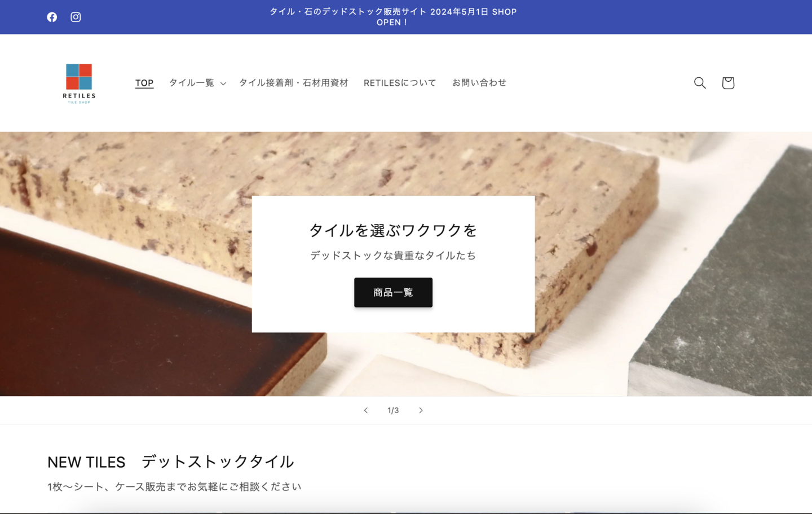Click the NEW TILES デットストックタイル heading

171,462
